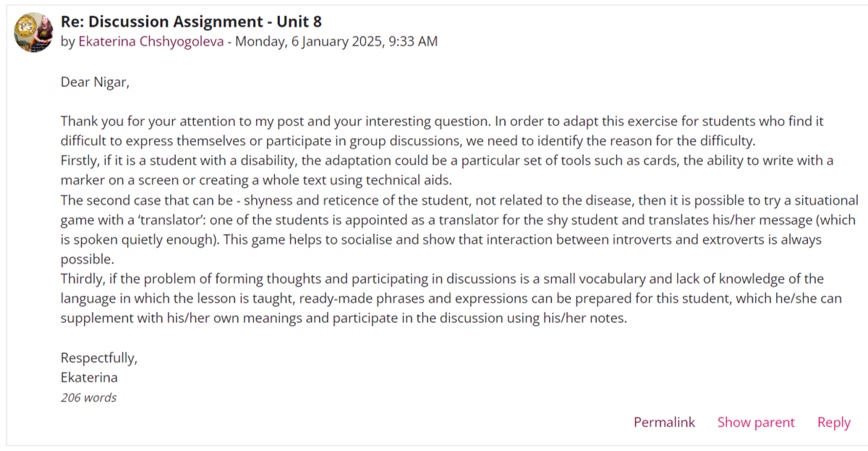
Task: Click the '206 words' count text
Action: pyautogui.click(x=88, y=397)
